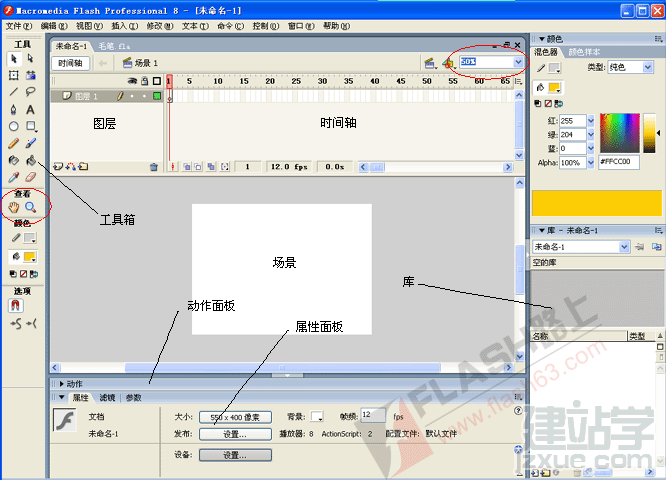Click the Insert Layer Folder icon

83,167
